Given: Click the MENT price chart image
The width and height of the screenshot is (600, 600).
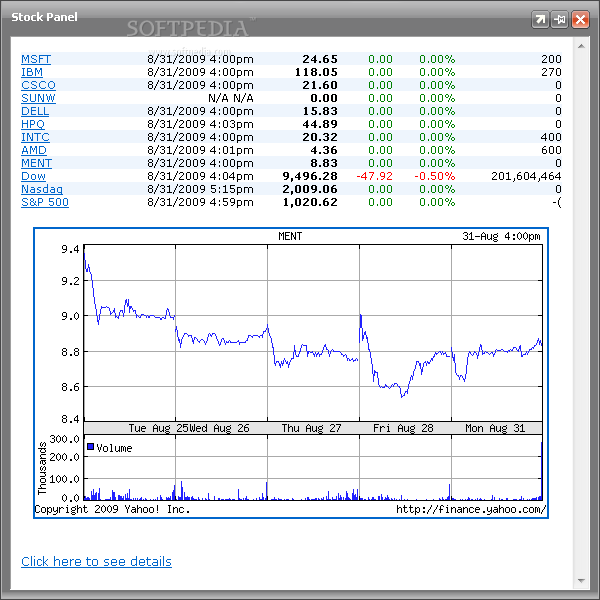Looking at the screenshot, I should tap(291, 373).
